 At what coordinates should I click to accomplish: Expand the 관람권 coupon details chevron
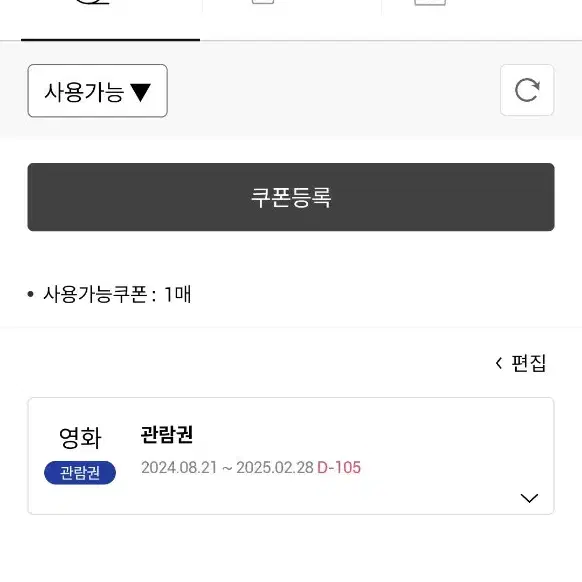(x=529, y=498)
